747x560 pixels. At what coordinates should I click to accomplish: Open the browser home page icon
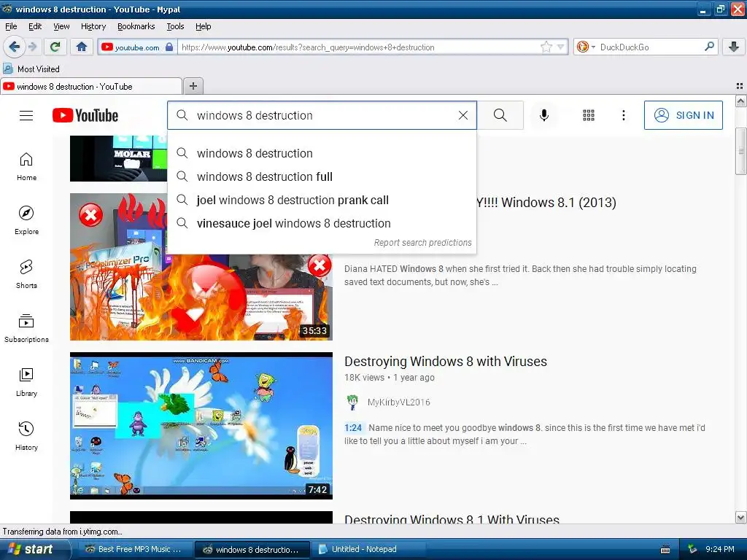click(82, 47)
